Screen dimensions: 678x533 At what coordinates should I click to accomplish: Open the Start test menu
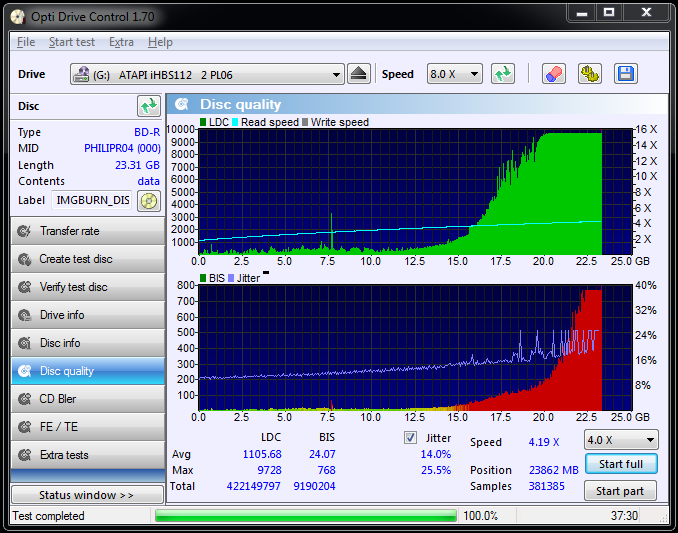(x=71, y=42)
